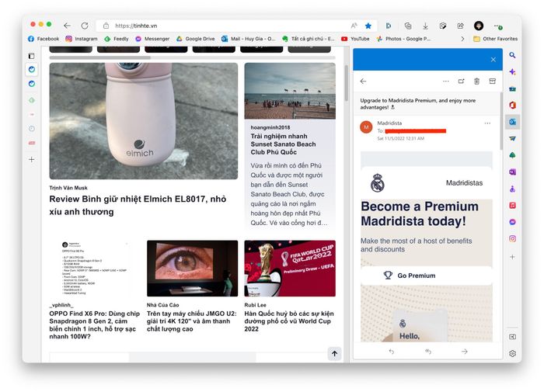Open Search in the Edge sidebar
This screenshot has height=392, width=544.
(x=512, y=55)
